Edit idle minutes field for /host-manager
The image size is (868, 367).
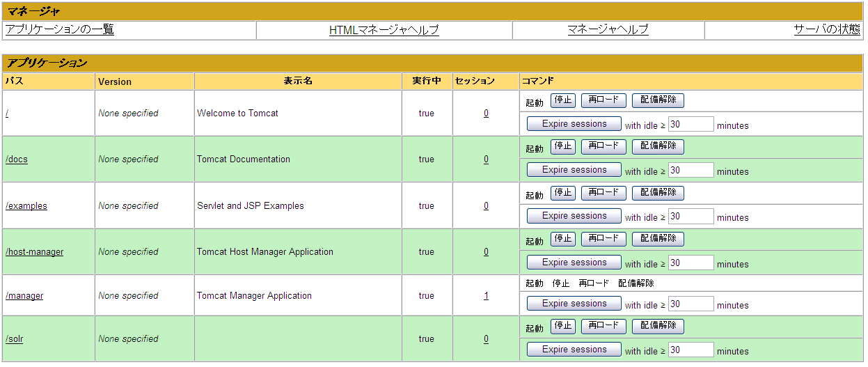click(691, 263)
